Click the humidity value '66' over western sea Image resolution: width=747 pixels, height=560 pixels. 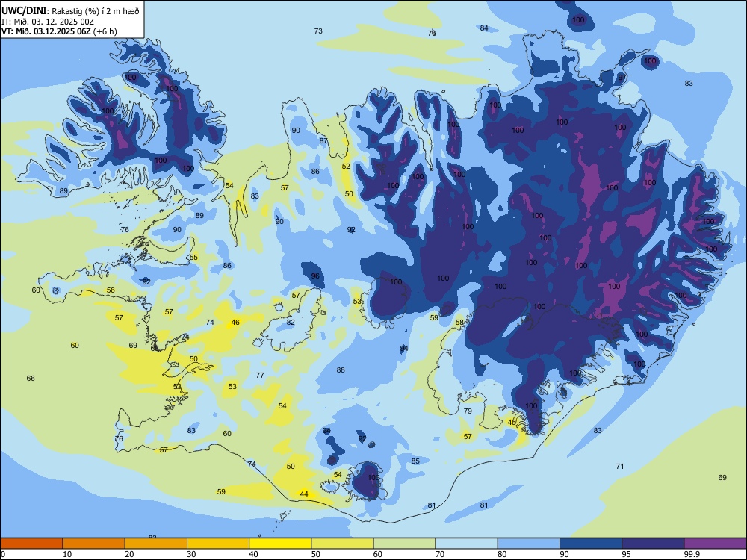click(31, 378)
